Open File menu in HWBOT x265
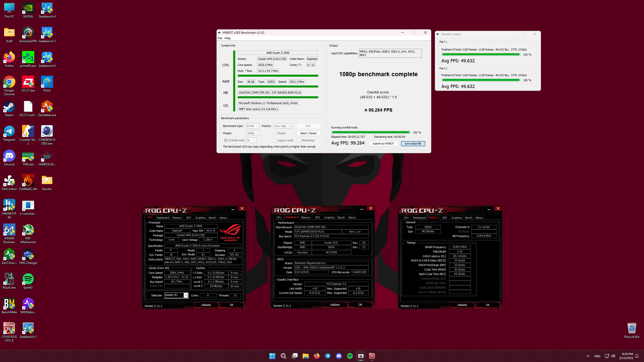This screenshot has width=644, height=362. [x=220, y=38]
